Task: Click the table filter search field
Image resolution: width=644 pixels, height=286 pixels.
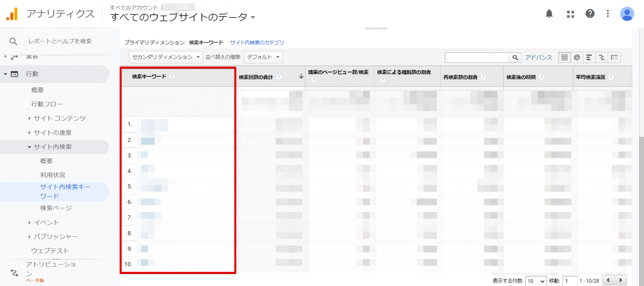Action: pyautogui.click(x=477, y=58)
